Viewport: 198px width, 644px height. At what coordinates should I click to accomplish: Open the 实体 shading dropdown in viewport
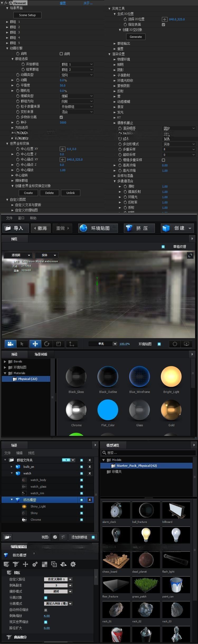(47, 255)
